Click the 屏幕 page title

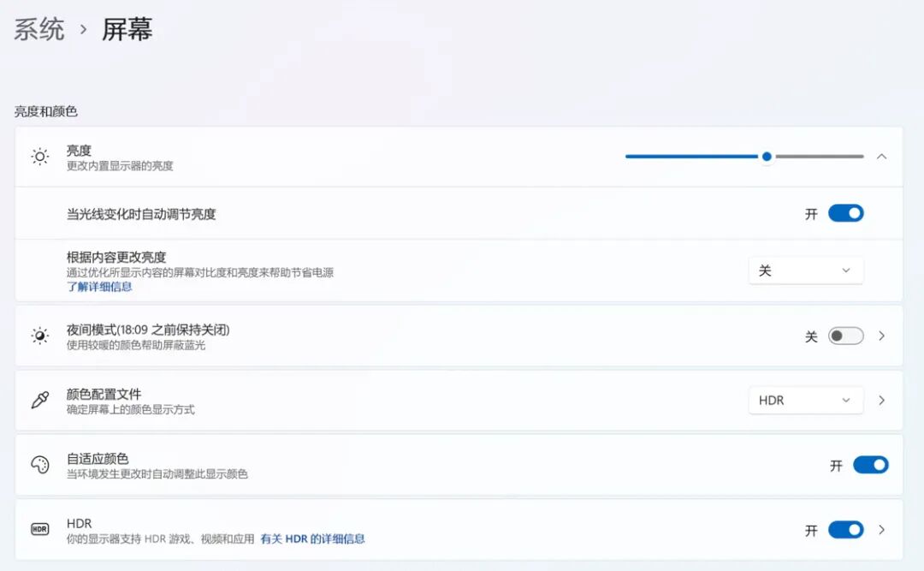(127, 29)
